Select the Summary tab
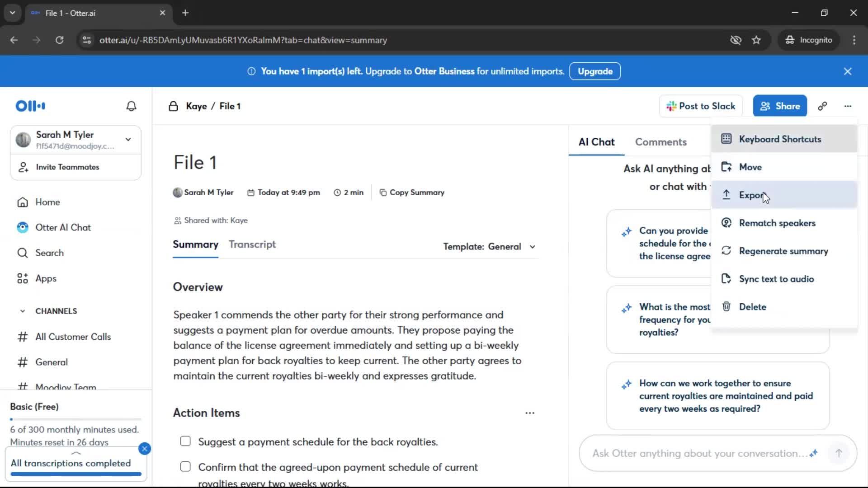Screen dimensions: 868x488 click(x=195, y=244)
